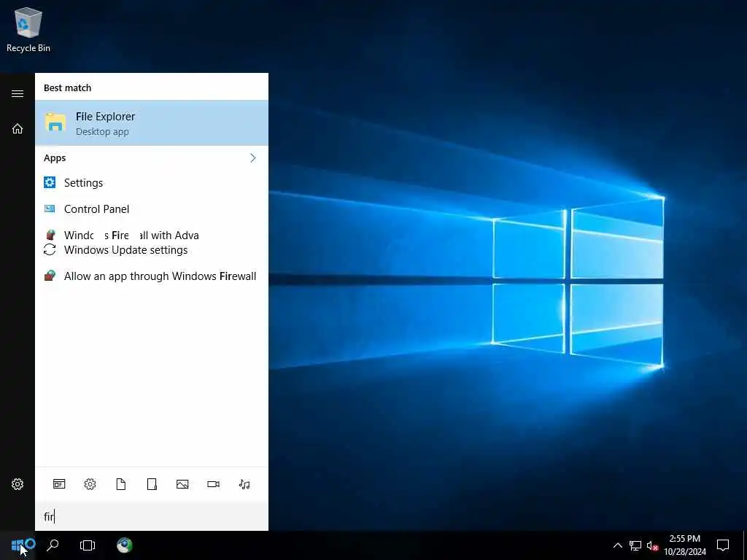This screenshot has height=560, width=747.
Task: Filter search results by apps
Action: (59, 484)
